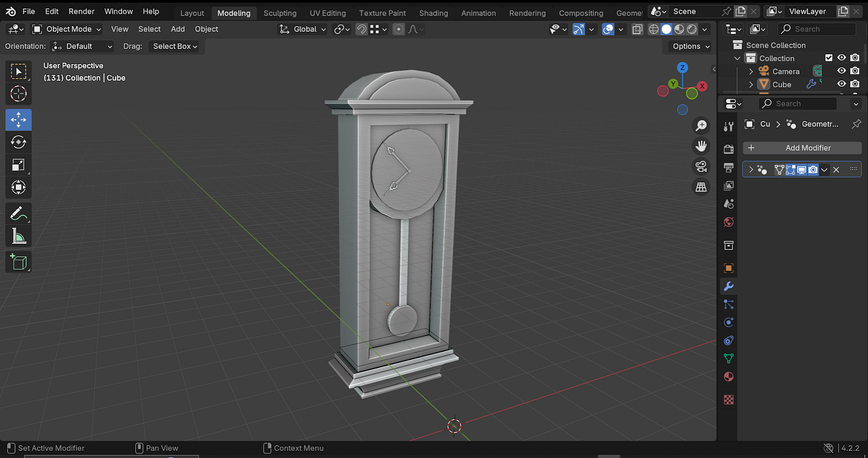Expand the Cube item in outliner
The height and width of the screenshot is (458, 868).
click(751, 85)
